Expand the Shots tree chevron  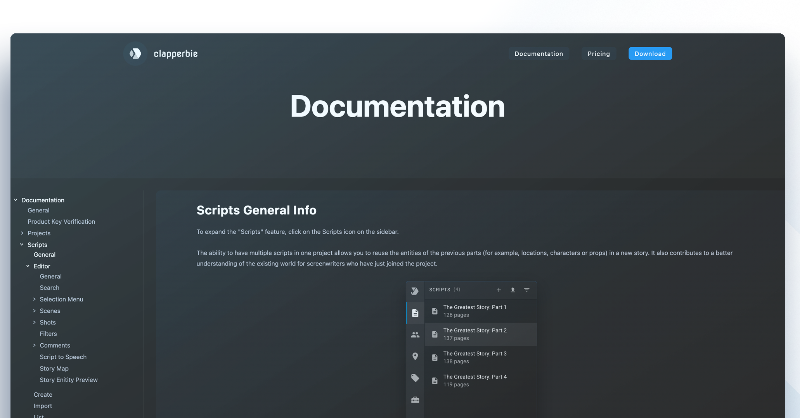point(34,323)
